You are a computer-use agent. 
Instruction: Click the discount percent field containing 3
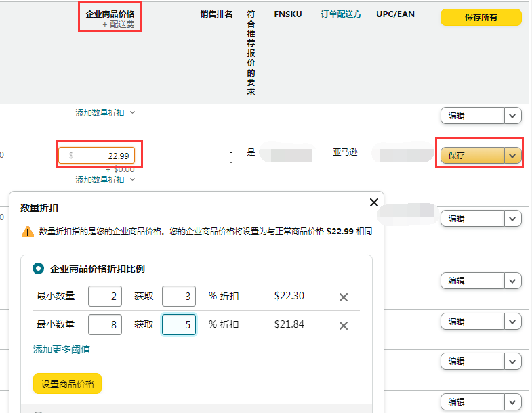coord(179,297)
